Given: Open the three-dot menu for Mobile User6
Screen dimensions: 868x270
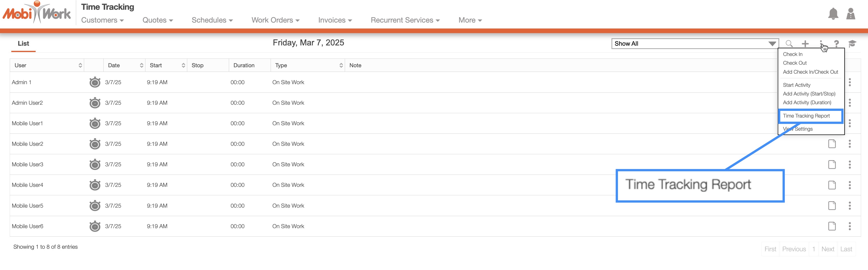Looking at the screenshot, I should click(850, 226).
